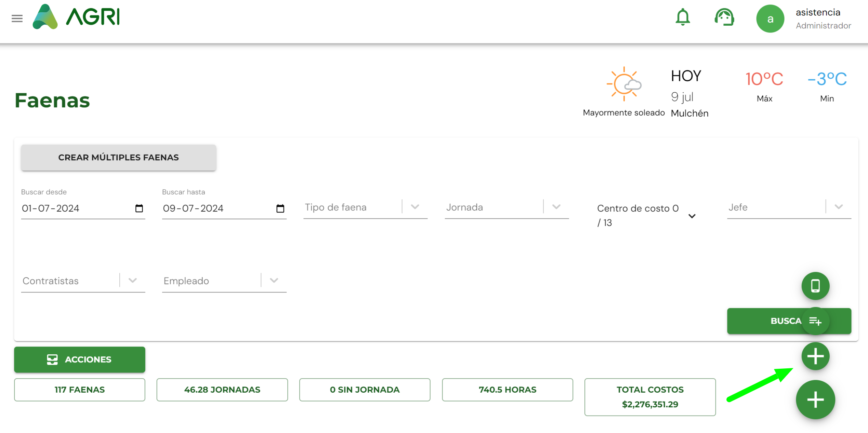Expand the Tipo de faena dropdown
Image resolution: width=868 pixels, height=433 pixels.
click(415, 207)
